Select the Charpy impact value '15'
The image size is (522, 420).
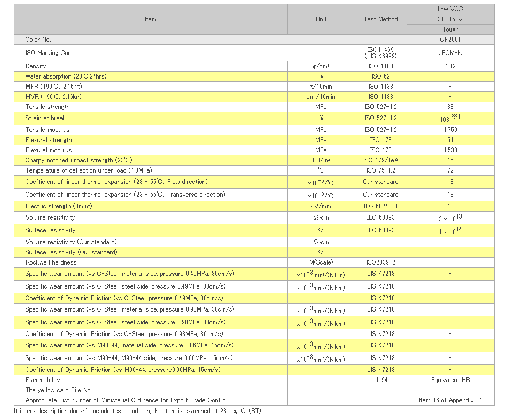tap(450, 160)
